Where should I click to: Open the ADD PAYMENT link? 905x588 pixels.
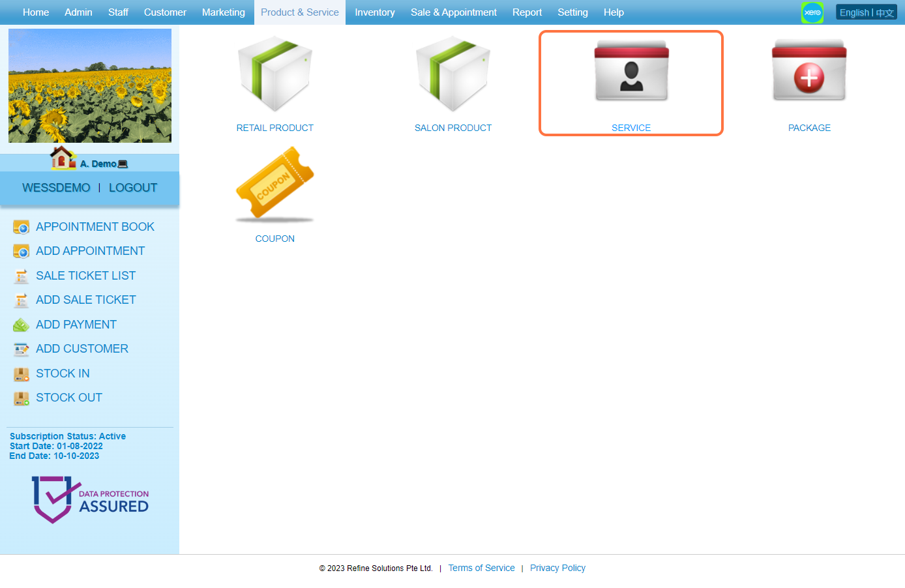point(76,325)
